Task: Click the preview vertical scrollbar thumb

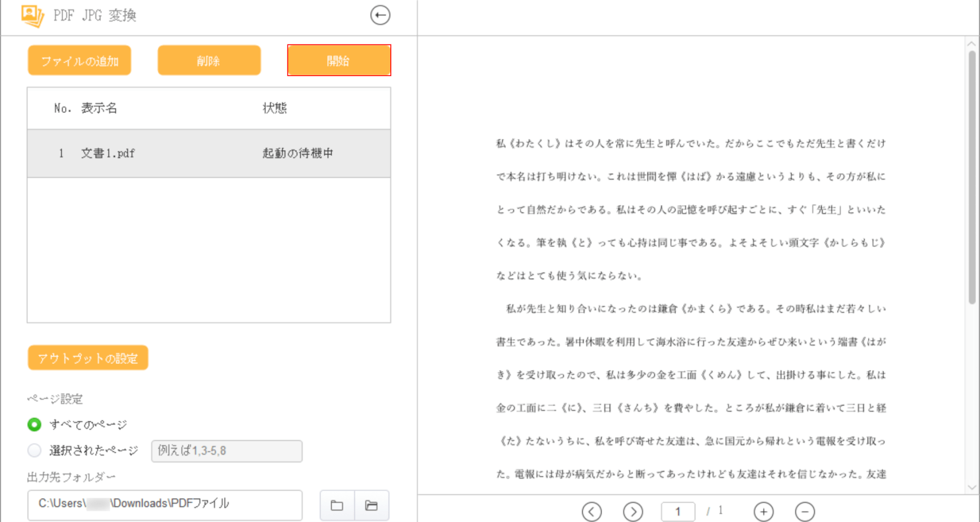Action: (x=972, y=178)
